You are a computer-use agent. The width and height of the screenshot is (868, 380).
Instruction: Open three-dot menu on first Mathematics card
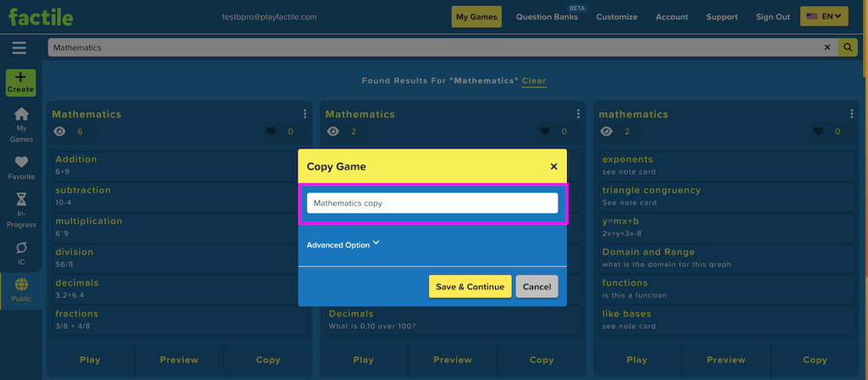point(305,114)
